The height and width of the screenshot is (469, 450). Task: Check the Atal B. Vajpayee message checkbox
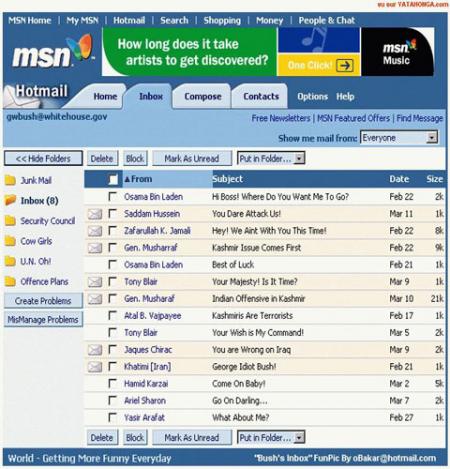tap(113, 315)
